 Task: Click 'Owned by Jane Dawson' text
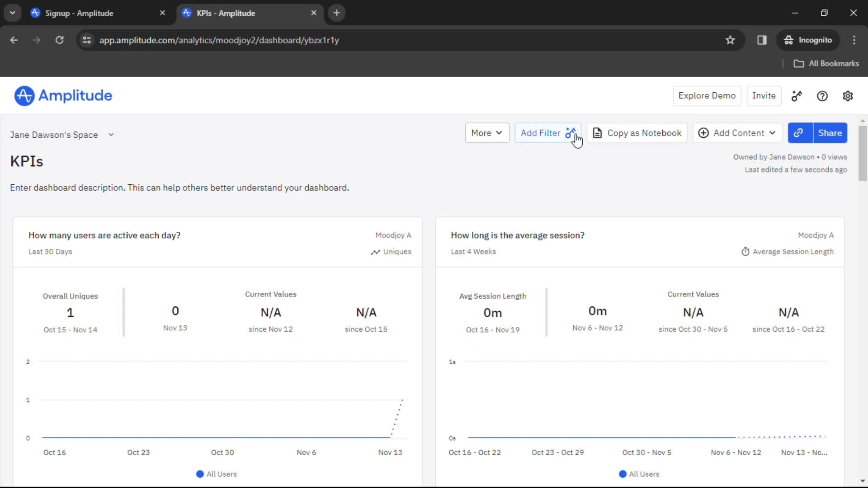pyautogui.click(x=774, y=157)
